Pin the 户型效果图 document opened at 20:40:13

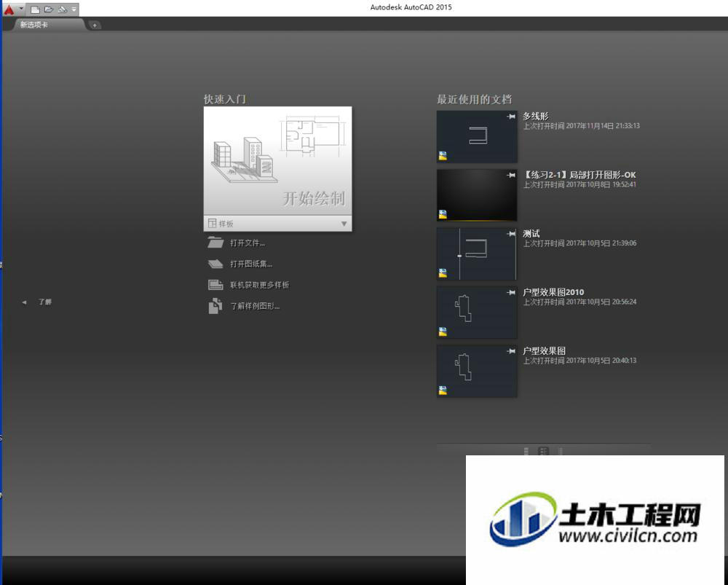[x=511, y=351]
